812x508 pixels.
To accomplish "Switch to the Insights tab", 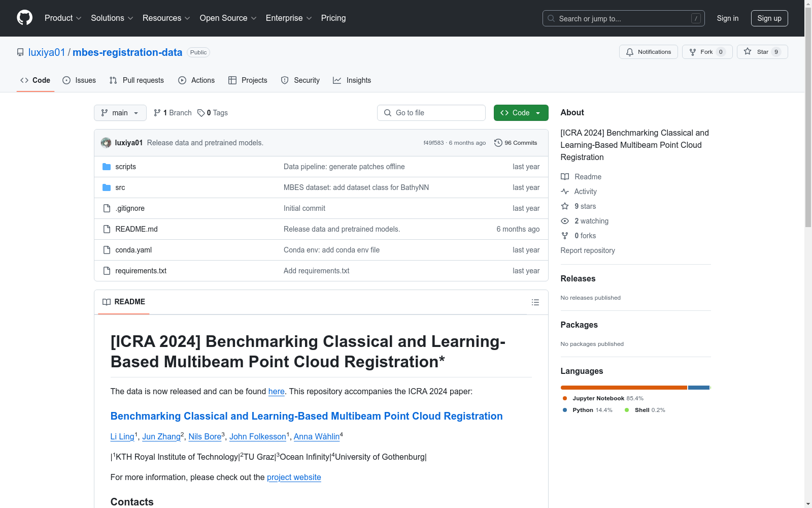I will tap(352, 80).
